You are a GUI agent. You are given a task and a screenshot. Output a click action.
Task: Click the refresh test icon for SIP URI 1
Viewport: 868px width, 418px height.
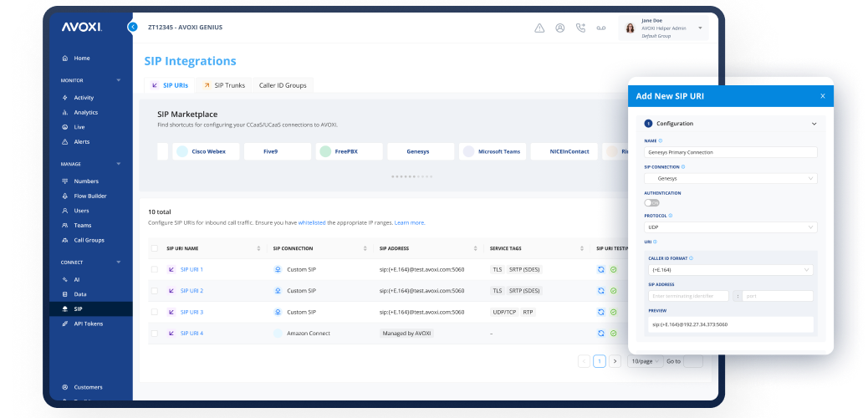600,269
